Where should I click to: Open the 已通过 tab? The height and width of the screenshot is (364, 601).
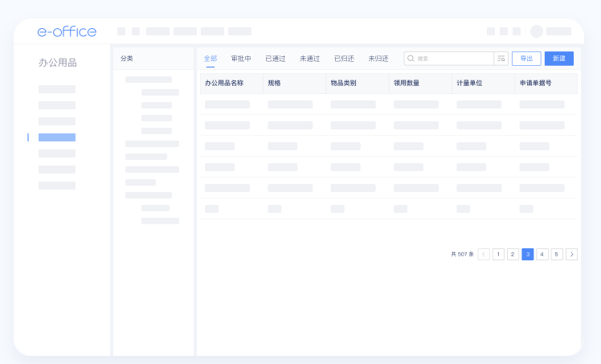(x=276, y=59)
